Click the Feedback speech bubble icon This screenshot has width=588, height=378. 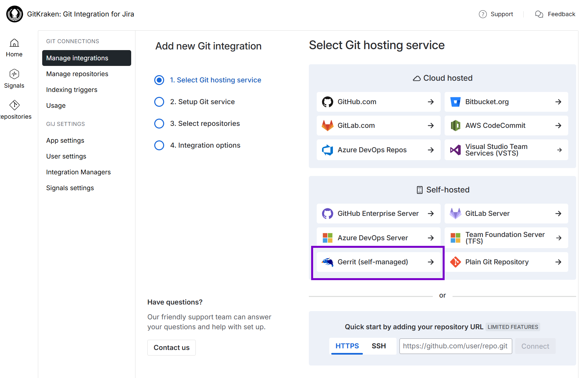pyautogui.click(x=539, y=14)
